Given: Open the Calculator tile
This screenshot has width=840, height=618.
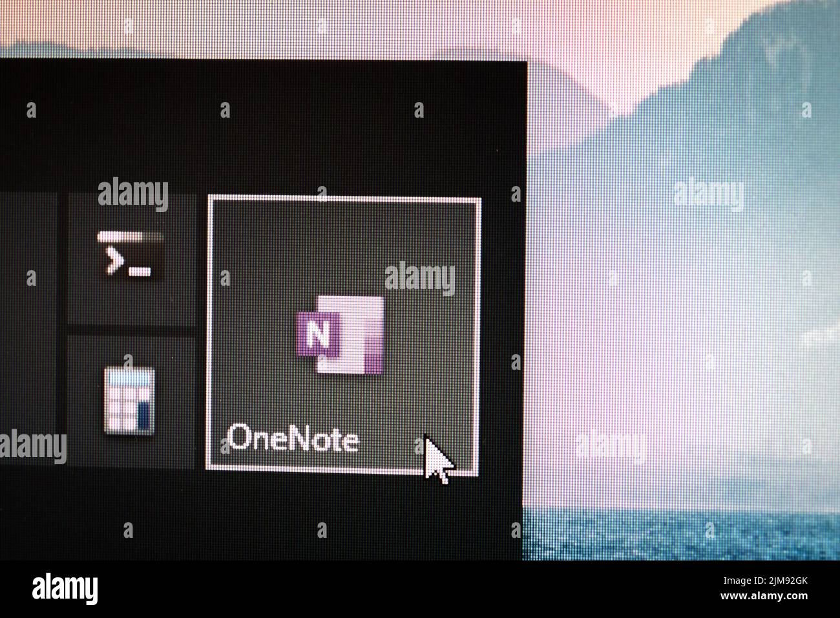Looking at the screenshot, I should click(131, 401).
